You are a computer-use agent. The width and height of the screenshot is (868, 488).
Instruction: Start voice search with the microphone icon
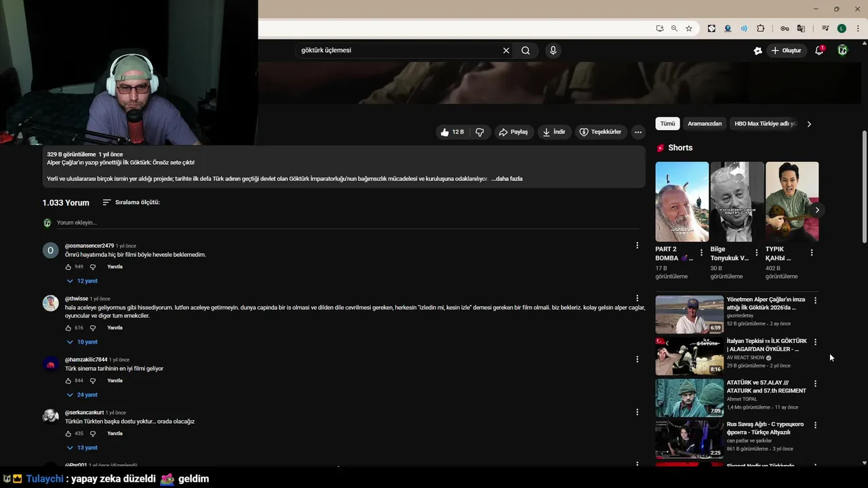click(553, 50)
